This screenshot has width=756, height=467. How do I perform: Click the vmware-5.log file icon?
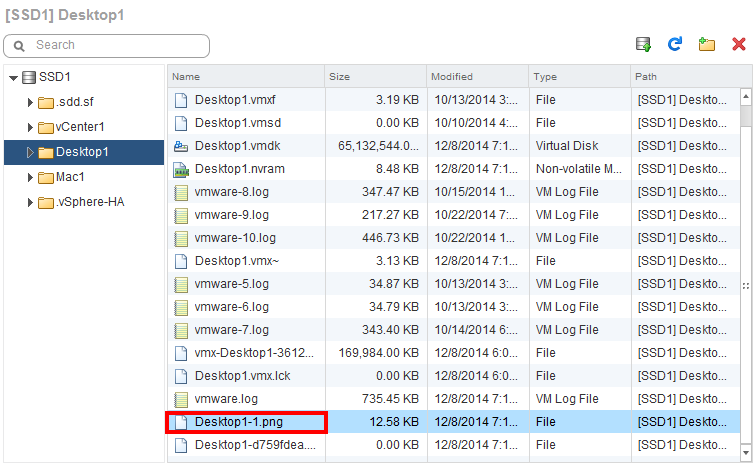coord(181,284)
